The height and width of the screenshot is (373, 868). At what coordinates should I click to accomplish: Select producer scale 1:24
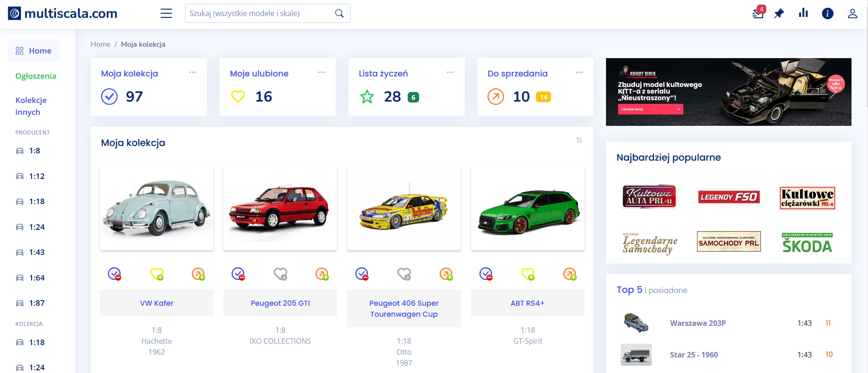coord(30,227)
